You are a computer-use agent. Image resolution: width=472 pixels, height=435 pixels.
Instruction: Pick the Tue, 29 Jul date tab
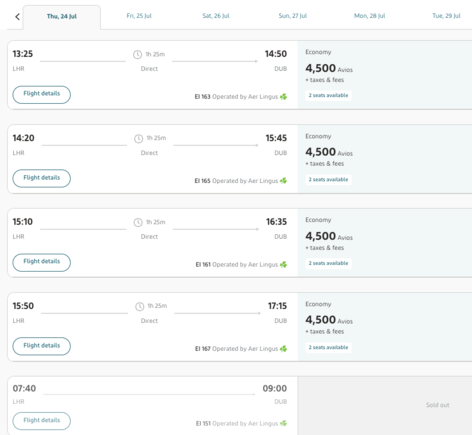(446, 16)
